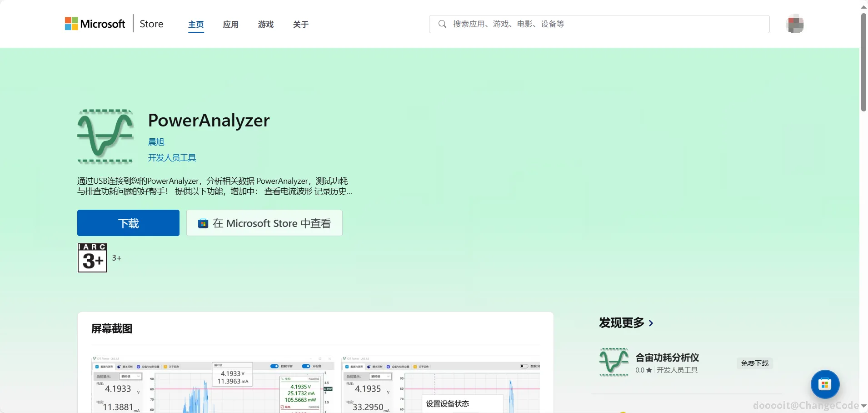868x413 pixels.
Task: Click the 合宙功耗分析仪 app icon
Action: pos(614,362)
